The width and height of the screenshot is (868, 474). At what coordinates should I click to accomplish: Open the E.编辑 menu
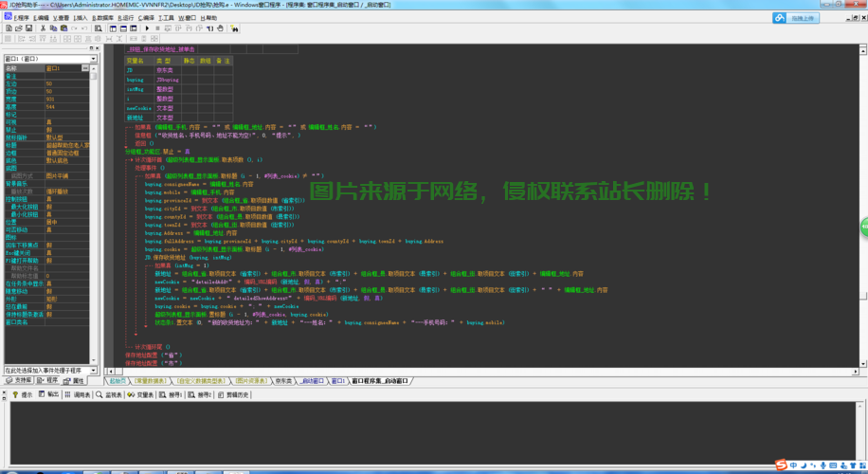41,18
